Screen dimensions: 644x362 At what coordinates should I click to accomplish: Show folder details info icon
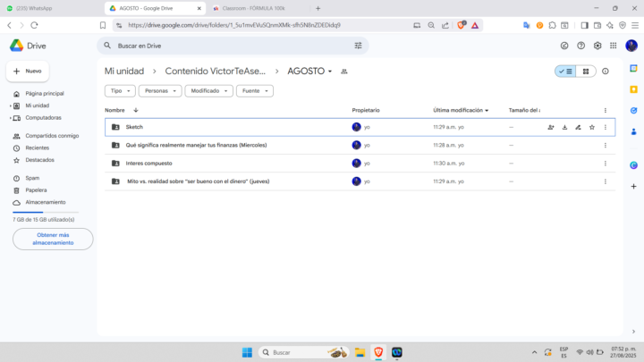(606, 71)
